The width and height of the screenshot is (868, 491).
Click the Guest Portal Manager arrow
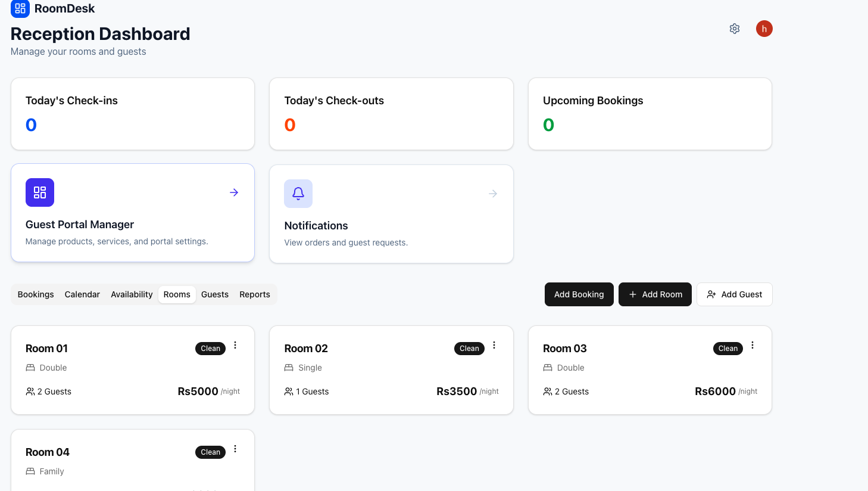point(234,192)
